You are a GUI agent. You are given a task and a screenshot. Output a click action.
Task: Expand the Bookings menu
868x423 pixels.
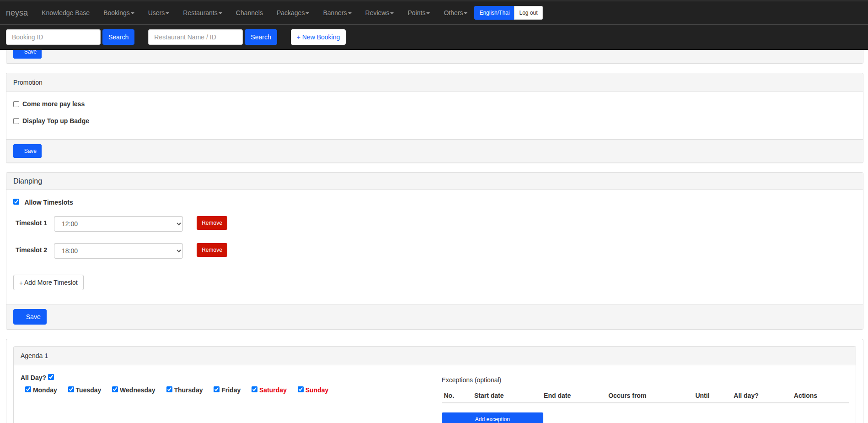118,13
